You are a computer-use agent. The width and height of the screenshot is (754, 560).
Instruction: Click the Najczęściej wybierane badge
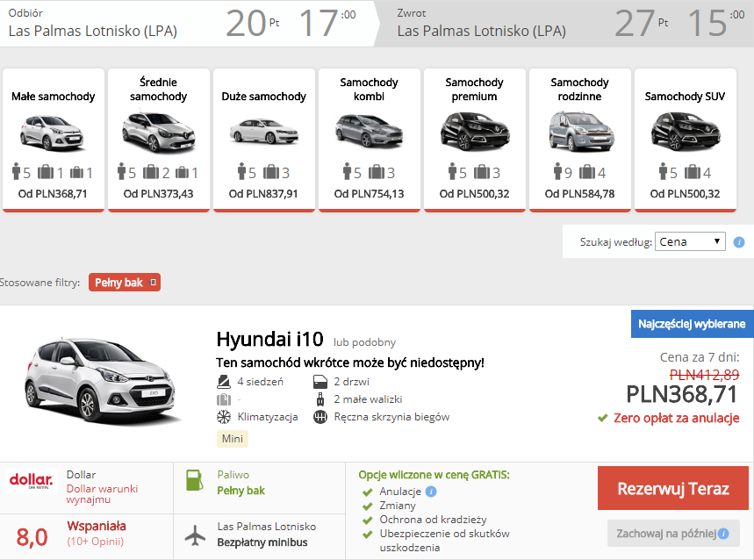pos(692,324)
